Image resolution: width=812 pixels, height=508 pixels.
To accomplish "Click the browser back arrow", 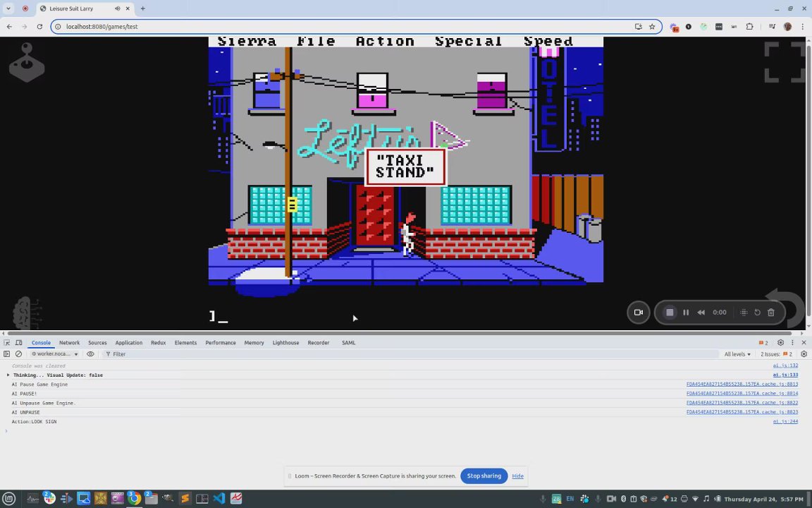I will click(x=9, y=26).
